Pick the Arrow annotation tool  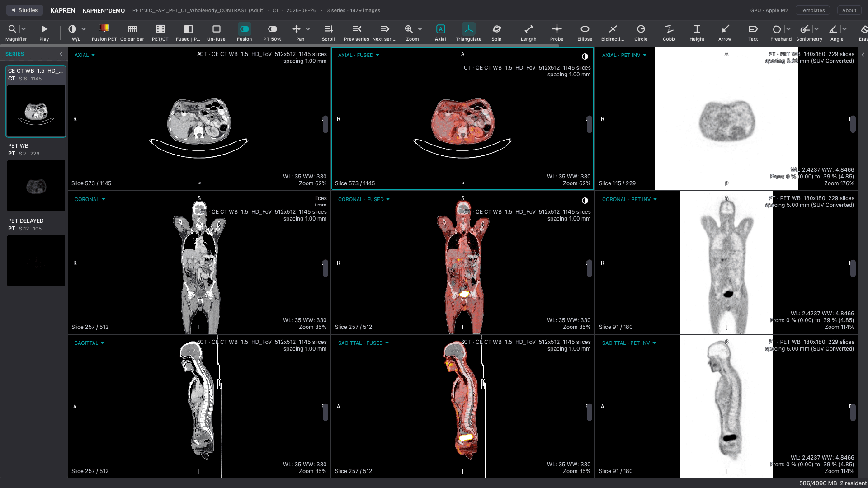[x=725, y=33]
